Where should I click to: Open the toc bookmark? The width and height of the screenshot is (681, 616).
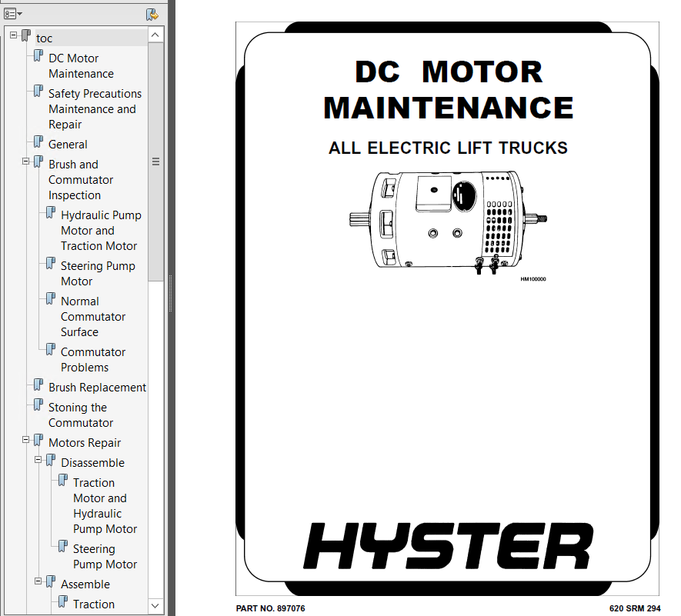pos(44,38)
